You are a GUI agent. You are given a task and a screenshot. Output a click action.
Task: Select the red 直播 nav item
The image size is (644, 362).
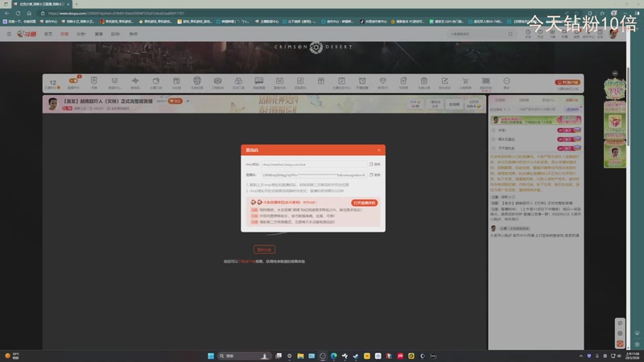64,34
